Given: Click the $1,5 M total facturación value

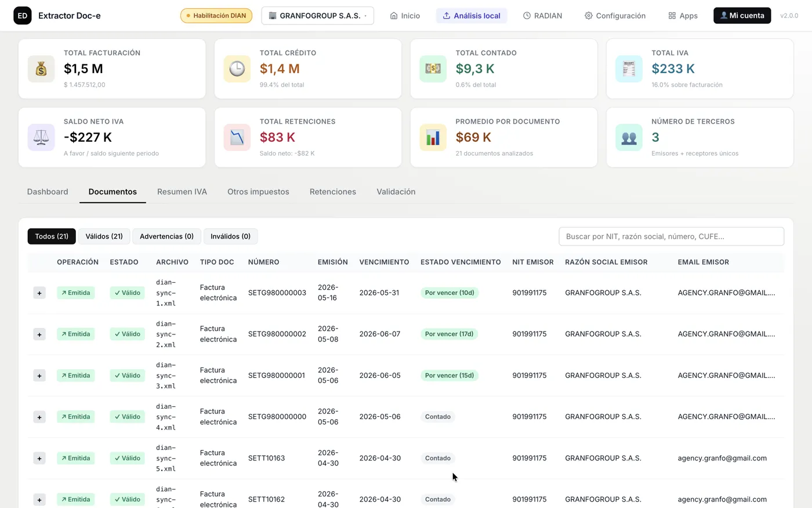Looking at the screenshot, I should coord(84,69).
